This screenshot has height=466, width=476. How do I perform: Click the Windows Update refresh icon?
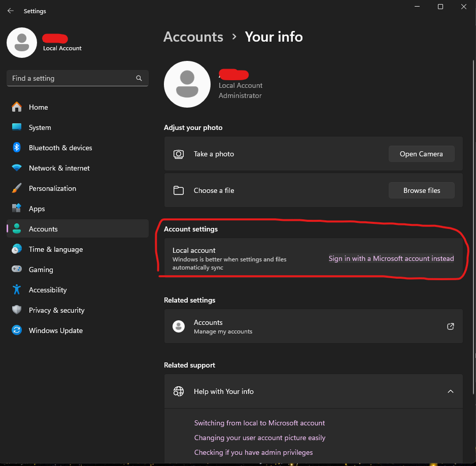17,330
